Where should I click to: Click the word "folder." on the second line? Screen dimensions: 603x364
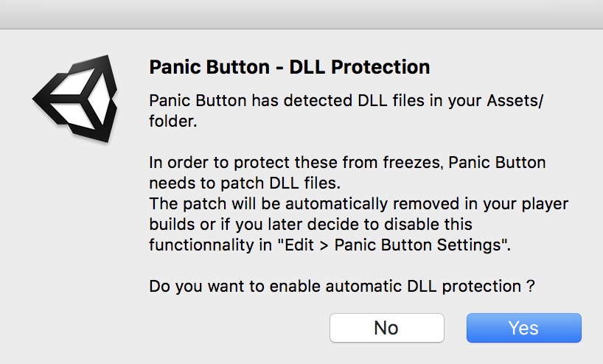click(173, 121)
